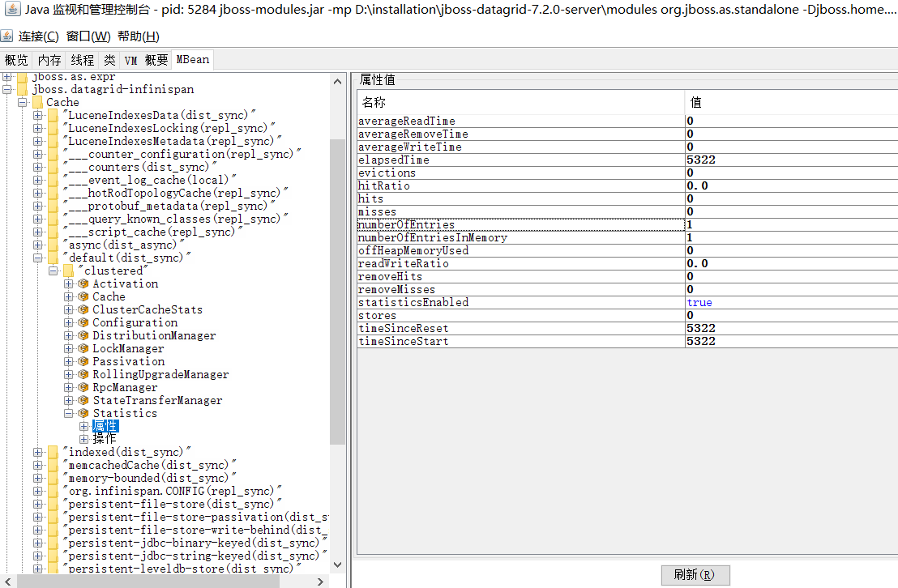Expand the ClusterCacheStats node

pos(69,309)
